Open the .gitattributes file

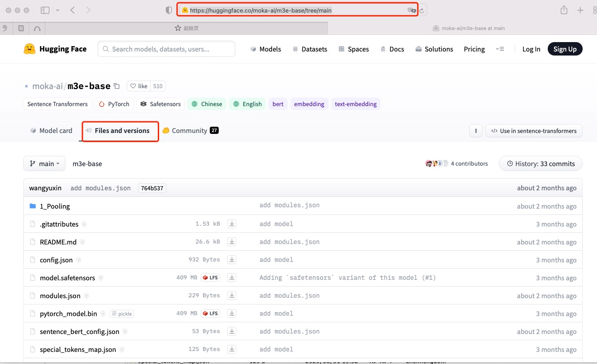pyautogui.click(x=59, y=224)
